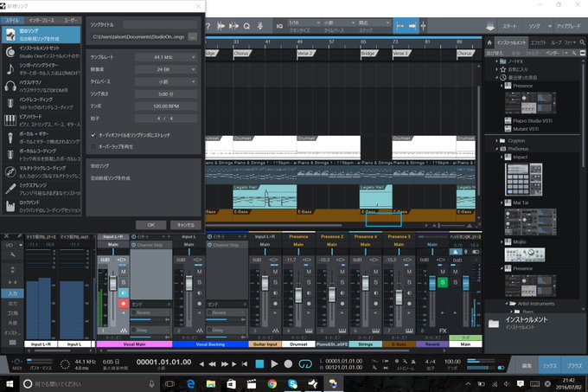Click the question mark help icon in toolbar
This screenshot has width=588, height=392.
click(x=208, y=26)
